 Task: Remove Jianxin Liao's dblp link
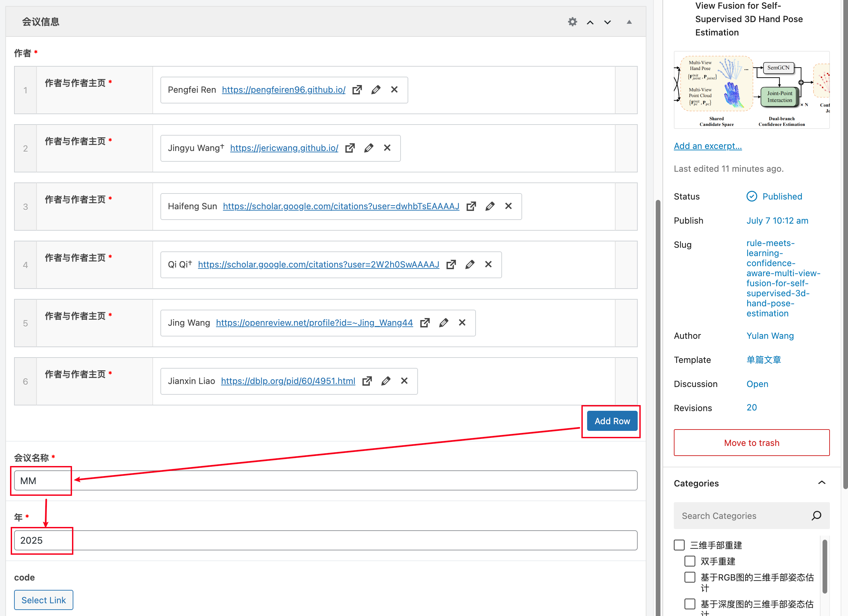click(x=404, y=381)
